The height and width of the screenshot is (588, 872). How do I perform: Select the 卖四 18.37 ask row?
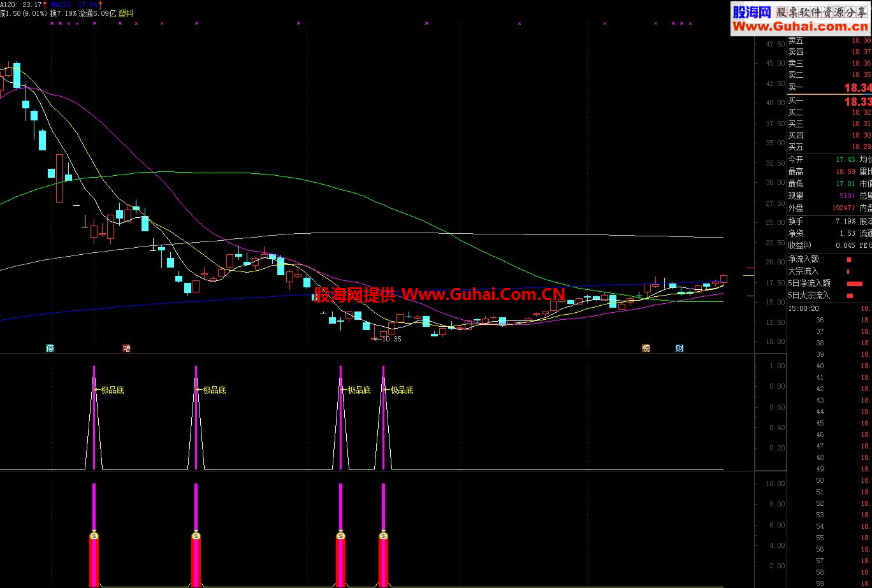pyautogui.click(x=829, y=52)
